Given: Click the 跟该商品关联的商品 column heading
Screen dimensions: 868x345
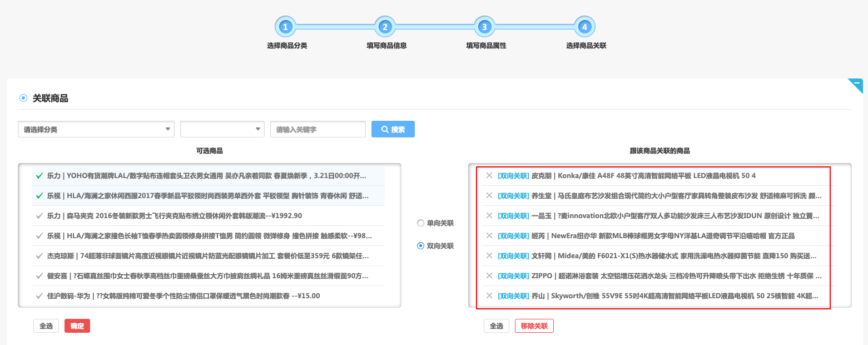Looking at the screenshot, I should [x=659, y=151].
